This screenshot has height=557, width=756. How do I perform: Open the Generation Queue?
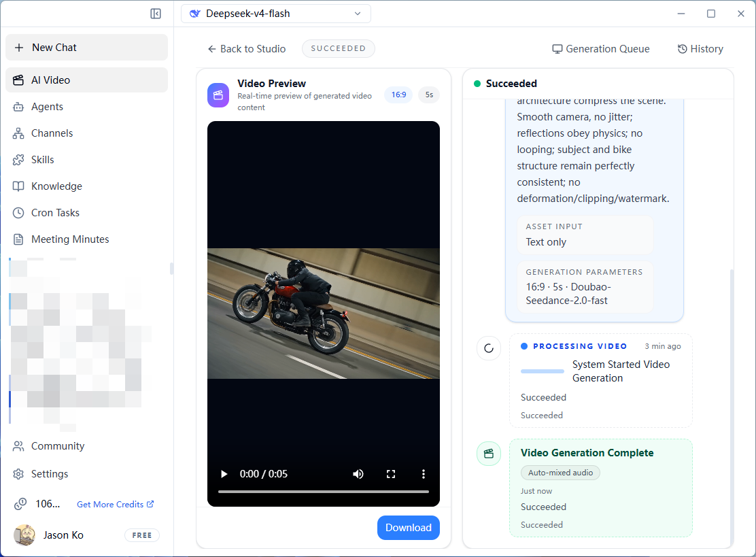click(601, 49)
